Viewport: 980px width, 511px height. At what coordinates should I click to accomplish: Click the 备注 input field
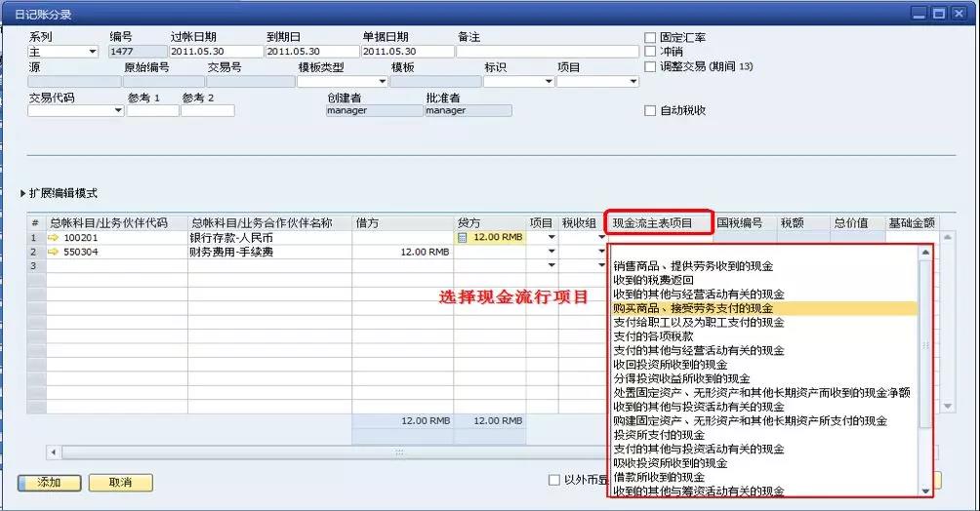click(548, 52)
